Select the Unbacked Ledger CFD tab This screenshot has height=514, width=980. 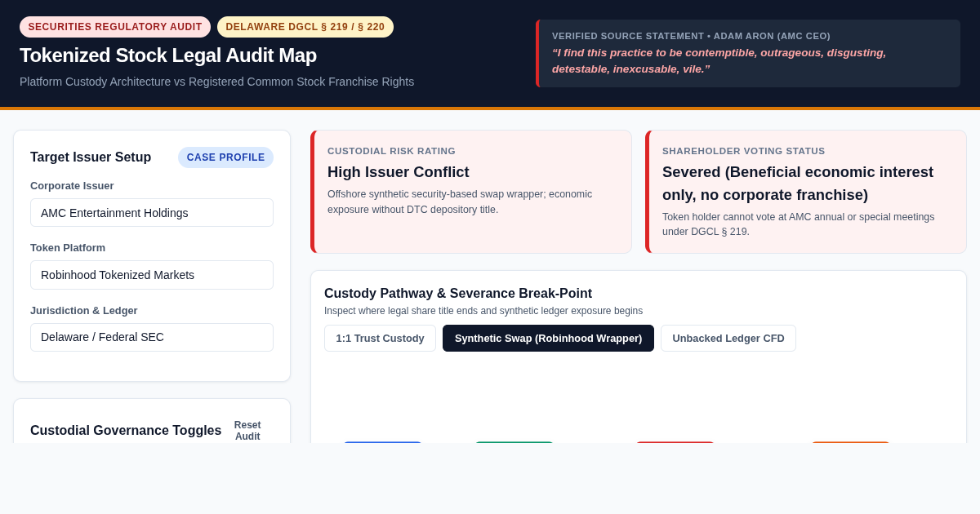(x=728, y=338)
